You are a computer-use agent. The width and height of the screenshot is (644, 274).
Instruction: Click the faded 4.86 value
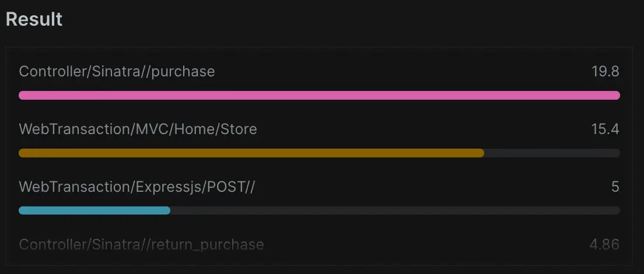point(604,245)
